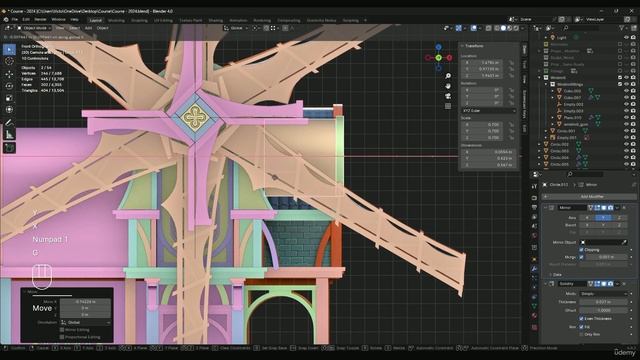Toggle the camera view icon

448,96
